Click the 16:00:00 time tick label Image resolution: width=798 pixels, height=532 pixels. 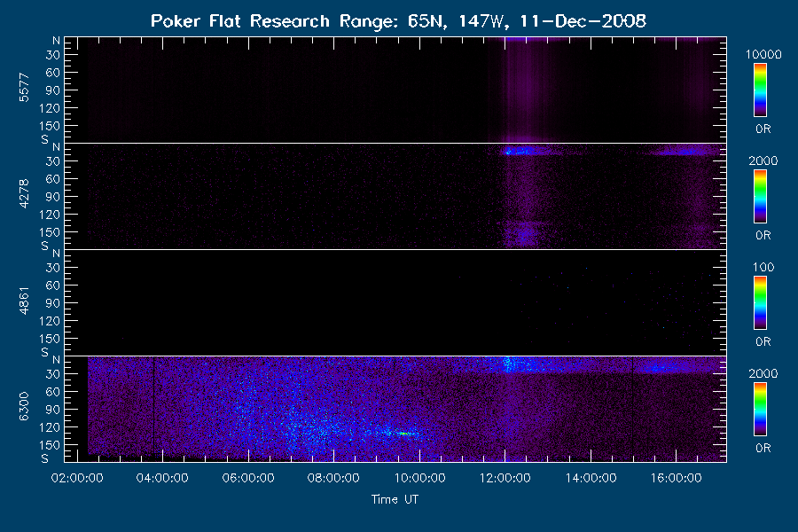coord(677,478)
